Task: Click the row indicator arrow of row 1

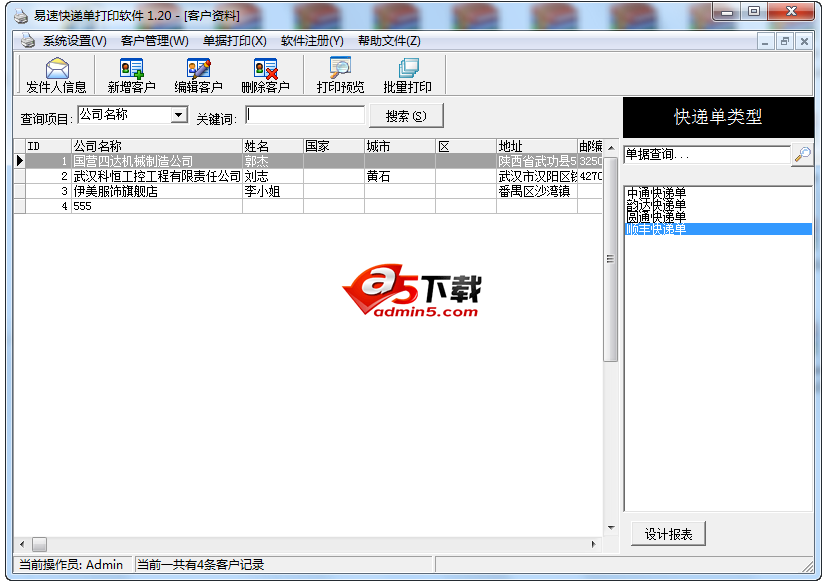Action: coord(19,161)
